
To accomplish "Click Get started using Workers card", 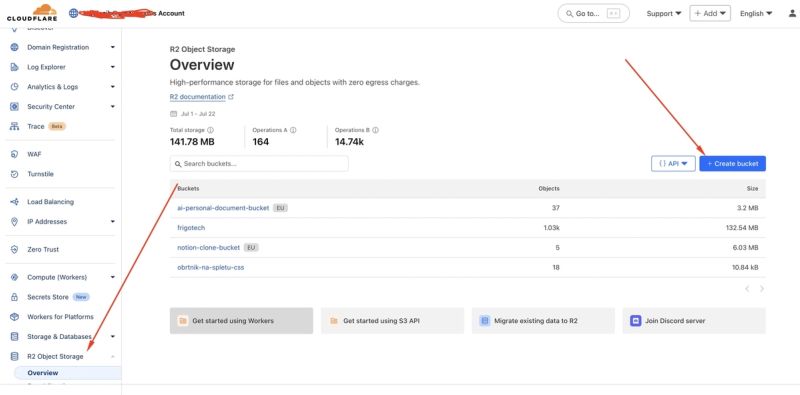I will pos(241,321).
